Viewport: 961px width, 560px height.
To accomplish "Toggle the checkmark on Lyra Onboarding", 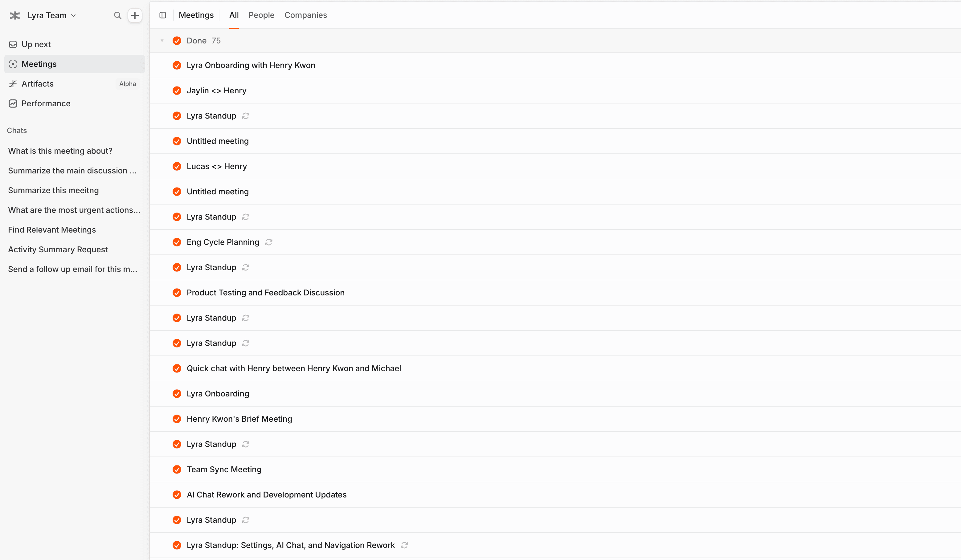I will click(x=177, y=393).
